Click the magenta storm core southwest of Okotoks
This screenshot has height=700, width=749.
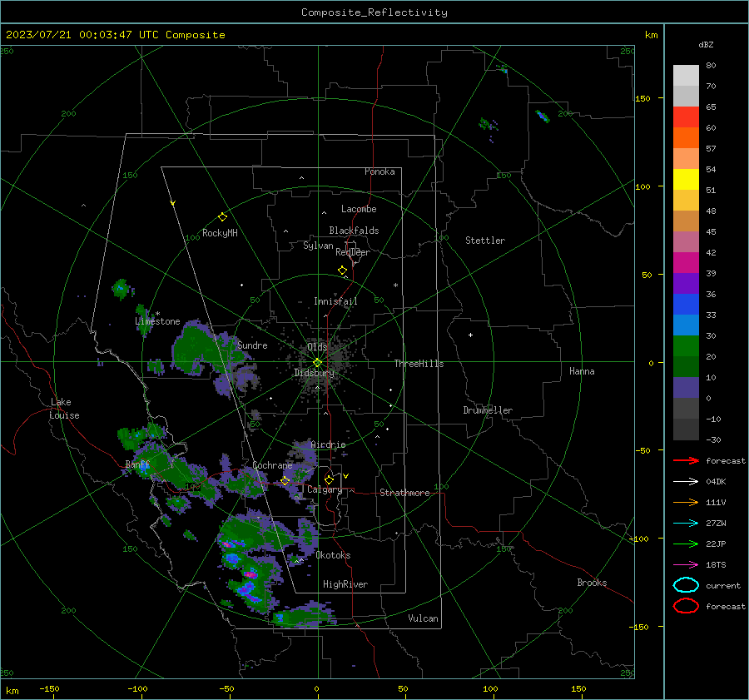[x=250, y=573]
